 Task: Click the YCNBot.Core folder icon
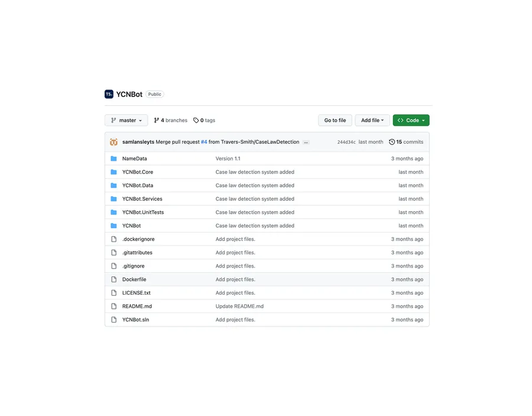(x=113, y=172)
